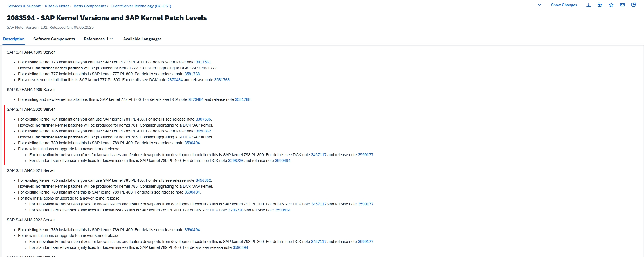Screen dimensions: 644x257
Task: Expand the References tab dropdown arrow
Action: tap(111, 39)
